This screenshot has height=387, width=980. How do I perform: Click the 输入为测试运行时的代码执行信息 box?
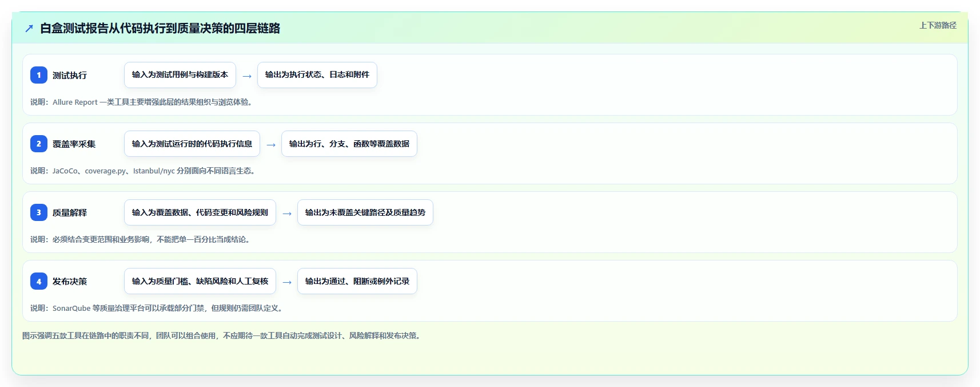point(192,144)
